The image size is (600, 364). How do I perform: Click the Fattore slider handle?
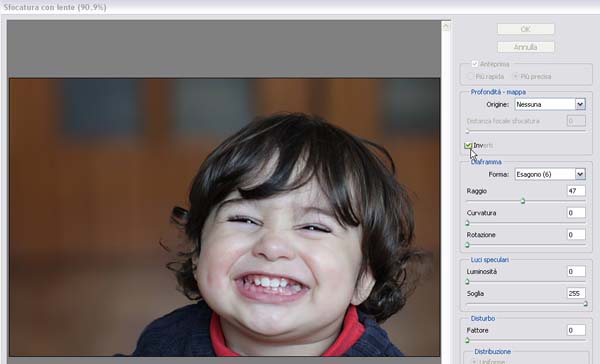(467, 340)
